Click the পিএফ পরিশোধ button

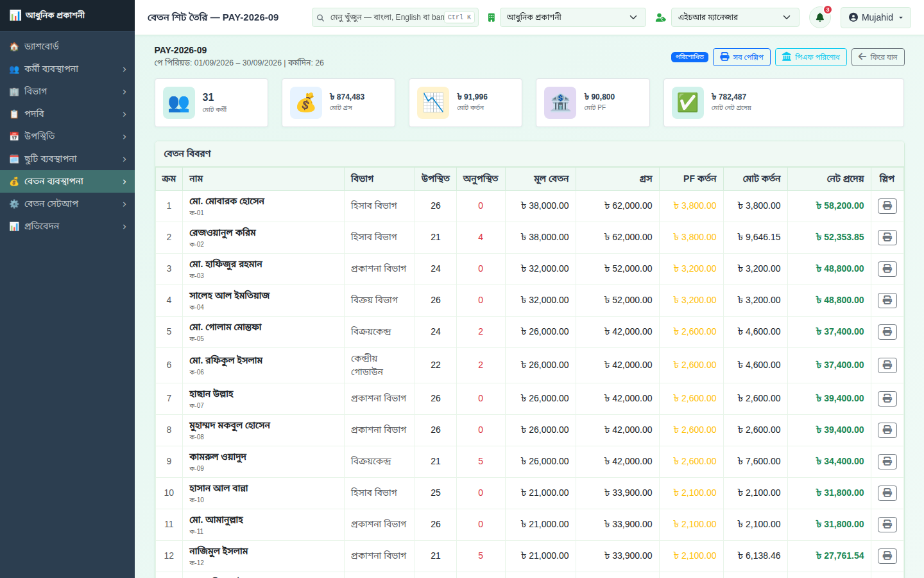click(x=811, y=57)
